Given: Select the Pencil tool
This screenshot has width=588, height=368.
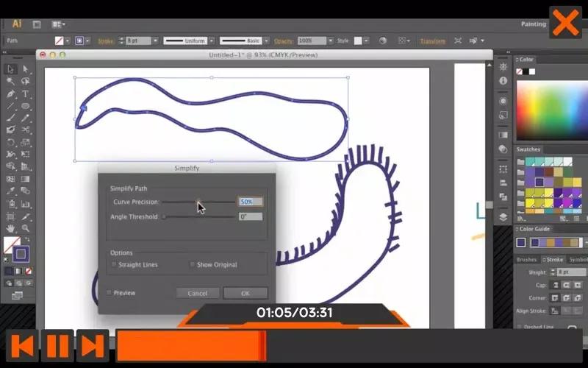Looking at the screenshot, I should (x=26, y=118).
